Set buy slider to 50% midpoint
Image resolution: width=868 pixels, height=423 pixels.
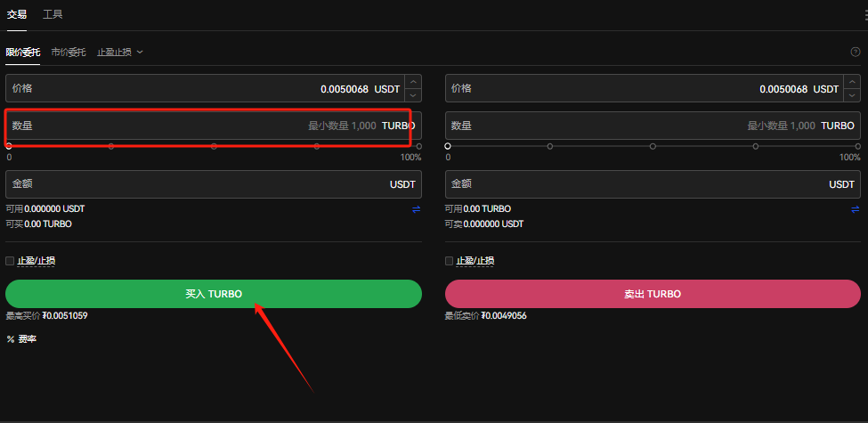click(x=214, y=146)
